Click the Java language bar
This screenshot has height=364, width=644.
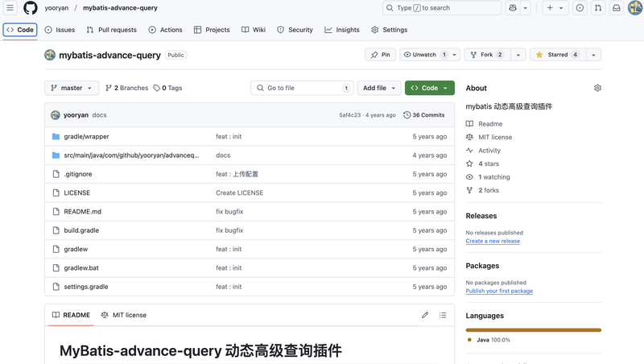pyautogui.click(x=534, y=330)
